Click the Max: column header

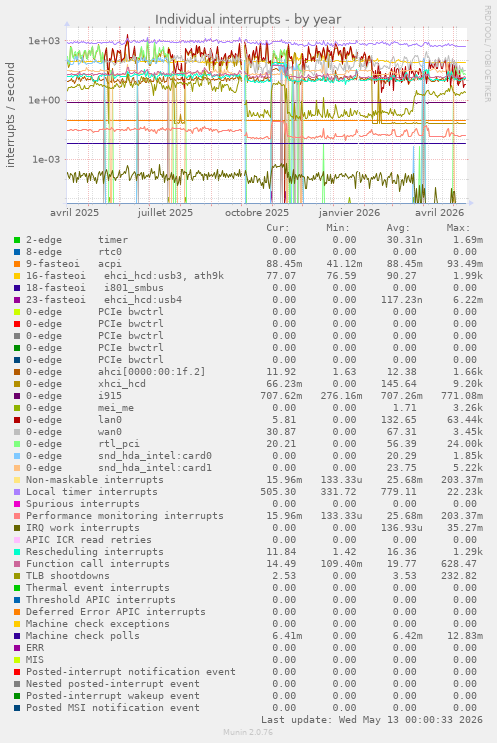click(458, 228)
